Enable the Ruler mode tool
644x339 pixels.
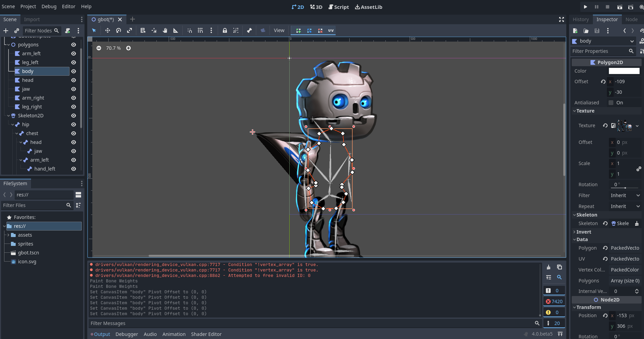pos(175,30)
